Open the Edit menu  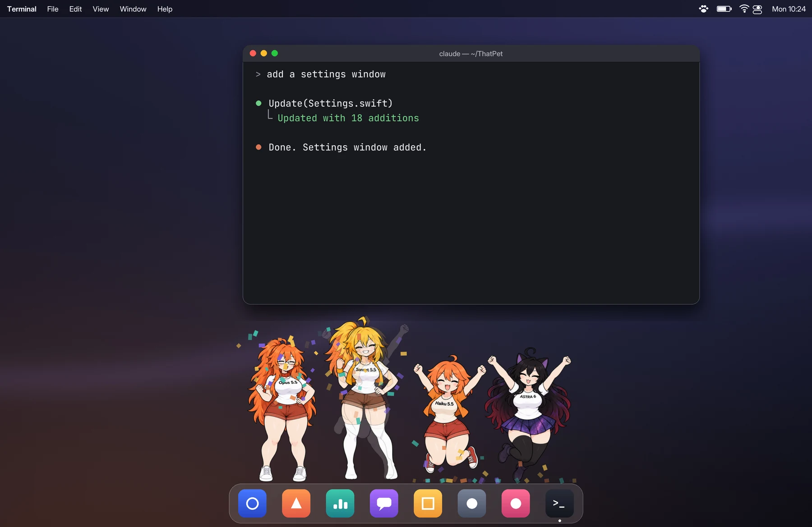(x=75, y=9)
